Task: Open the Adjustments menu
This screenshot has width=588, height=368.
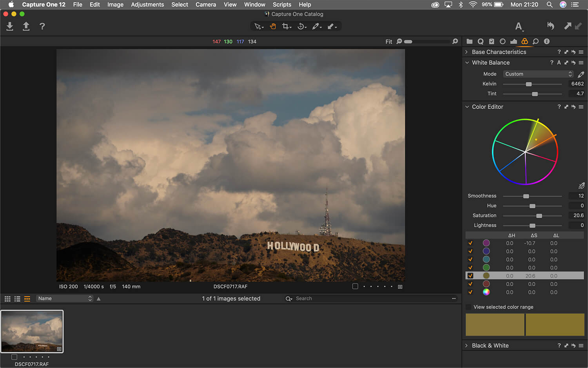Action: (x=147, y=5)
